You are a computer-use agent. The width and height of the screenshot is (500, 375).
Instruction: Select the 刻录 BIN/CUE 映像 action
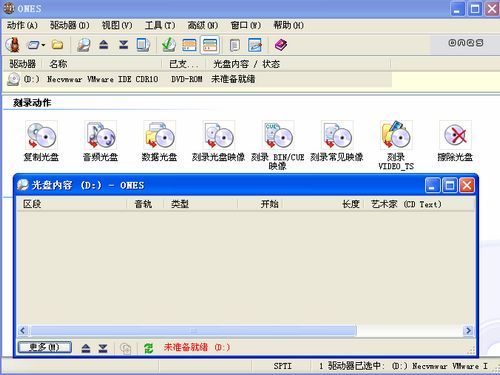point(278,145)
